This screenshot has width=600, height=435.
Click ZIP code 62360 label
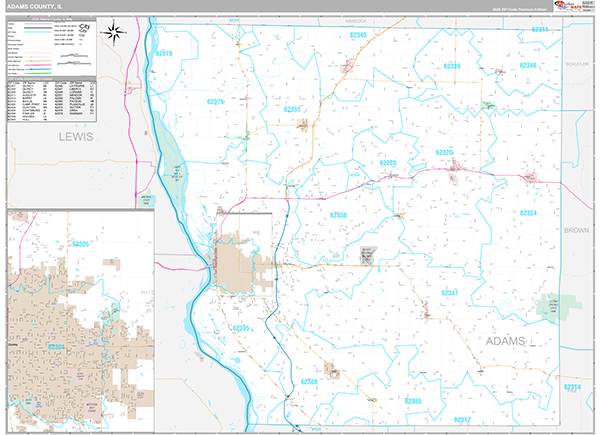309,382
